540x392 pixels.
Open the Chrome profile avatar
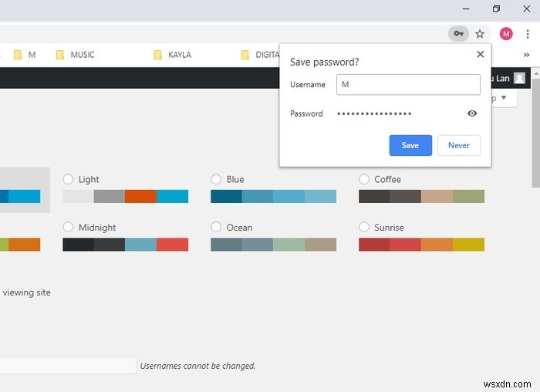point(506,34)
